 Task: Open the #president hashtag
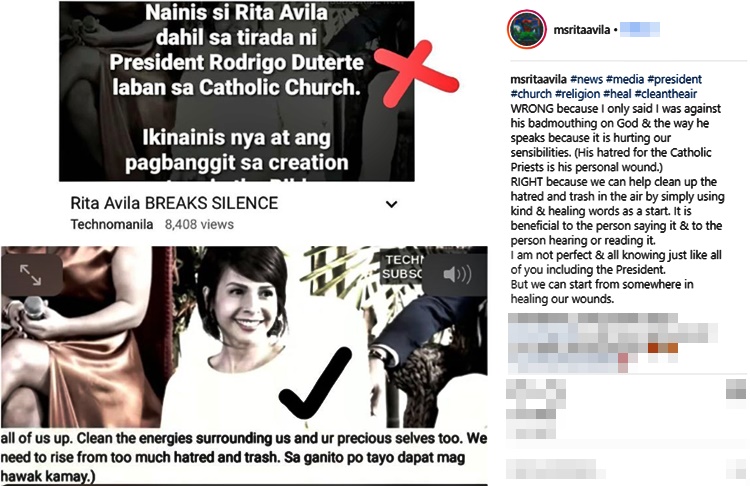pos(674,79)
